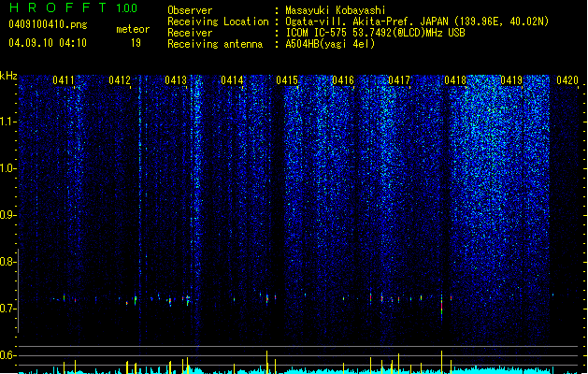Click the HROFFT 1.0.0 title text
588x374 pixels.
pyautogui.click(x=74, y=7)
